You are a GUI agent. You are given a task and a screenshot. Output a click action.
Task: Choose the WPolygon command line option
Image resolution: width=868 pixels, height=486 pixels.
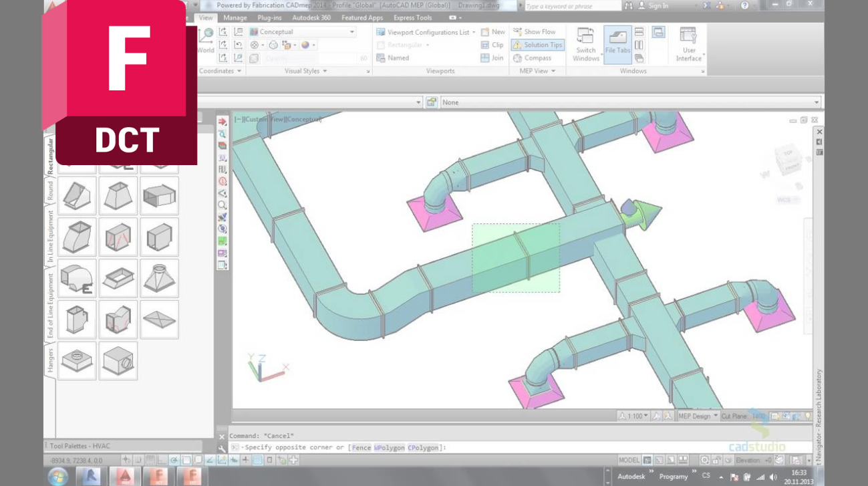(388, 448)
